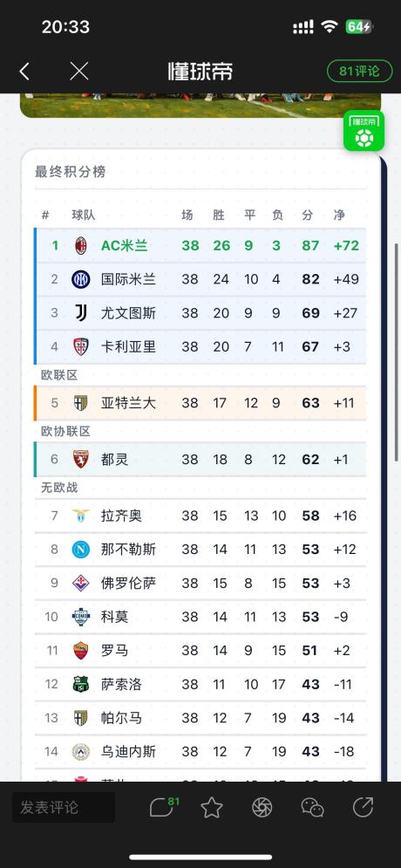Tap the 罗马 club crest
Screen dimensions: 401x868
click(81, 651)
